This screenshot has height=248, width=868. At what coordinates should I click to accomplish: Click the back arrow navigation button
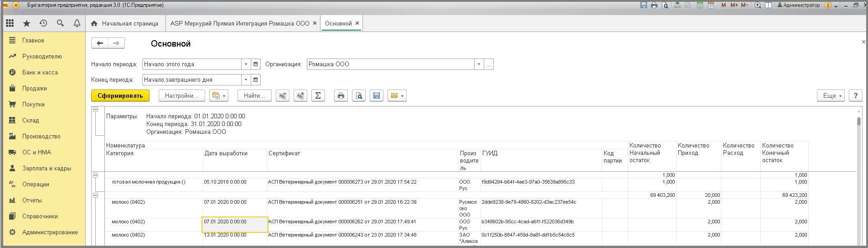[100, 43]
